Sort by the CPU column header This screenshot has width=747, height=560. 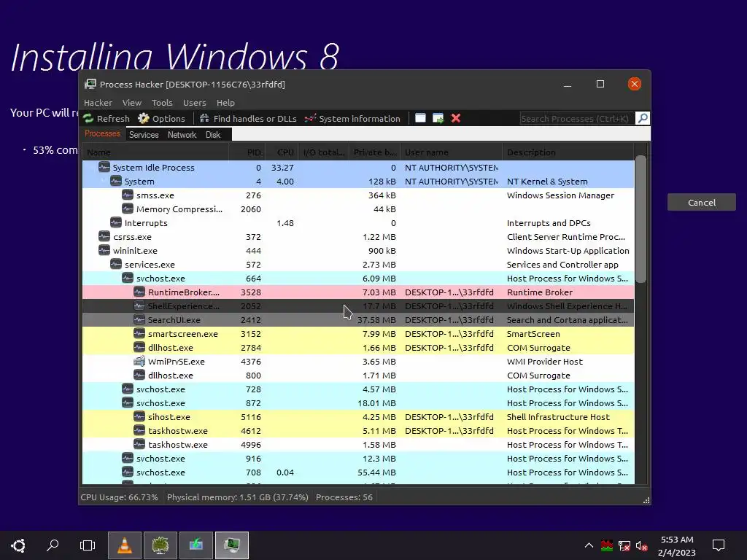click(282, 152)
